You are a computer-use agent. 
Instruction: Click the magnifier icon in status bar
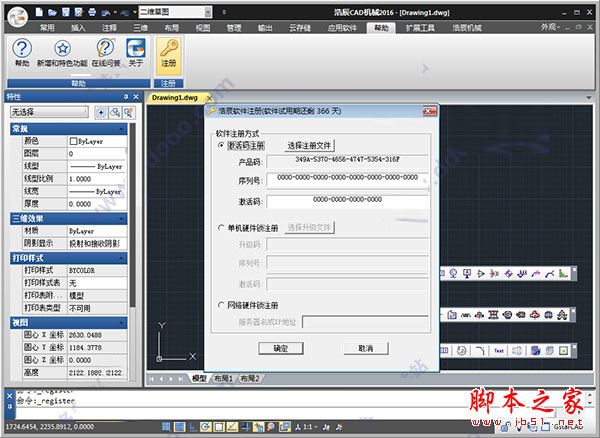271,427
